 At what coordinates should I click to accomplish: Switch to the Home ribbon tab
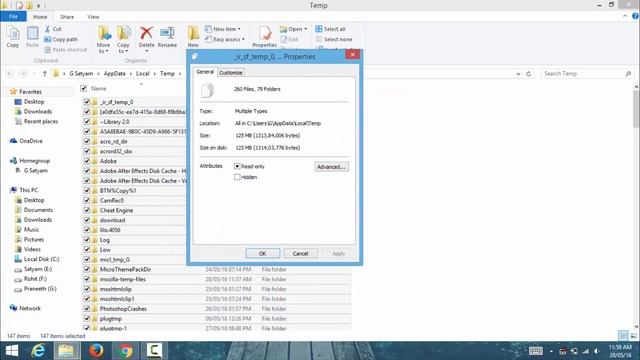pyautogui.click(x=40, y=17)
